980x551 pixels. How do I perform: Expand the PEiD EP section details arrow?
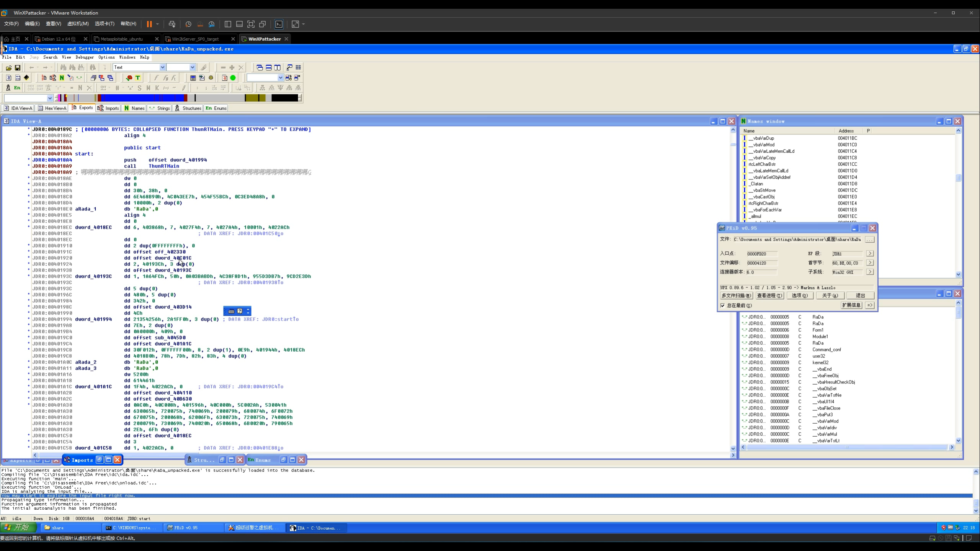870,254
